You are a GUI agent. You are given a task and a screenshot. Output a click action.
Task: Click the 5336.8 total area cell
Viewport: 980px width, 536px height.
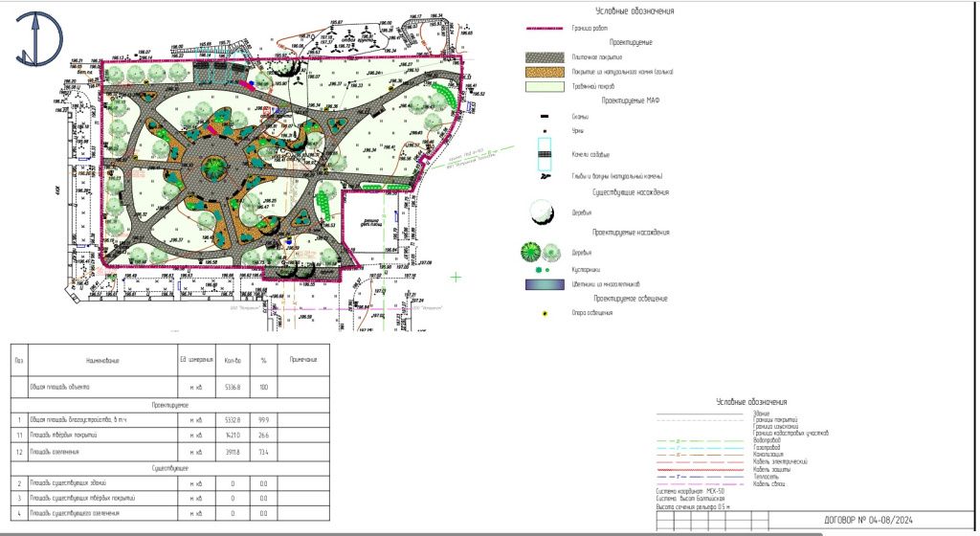tap(233, 389)
